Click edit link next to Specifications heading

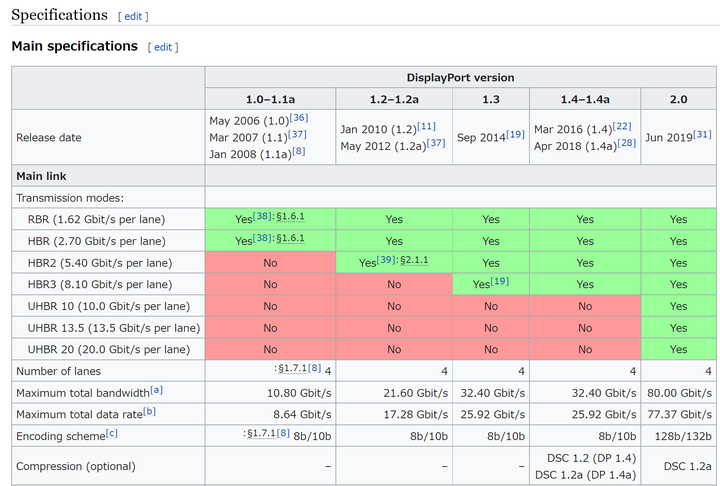click(133, 16)
